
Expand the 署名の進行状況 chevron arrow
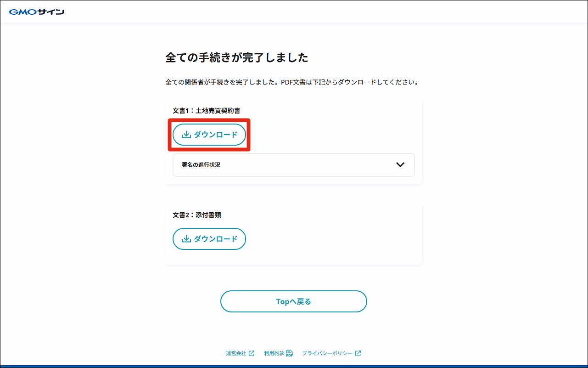(400, 164)
